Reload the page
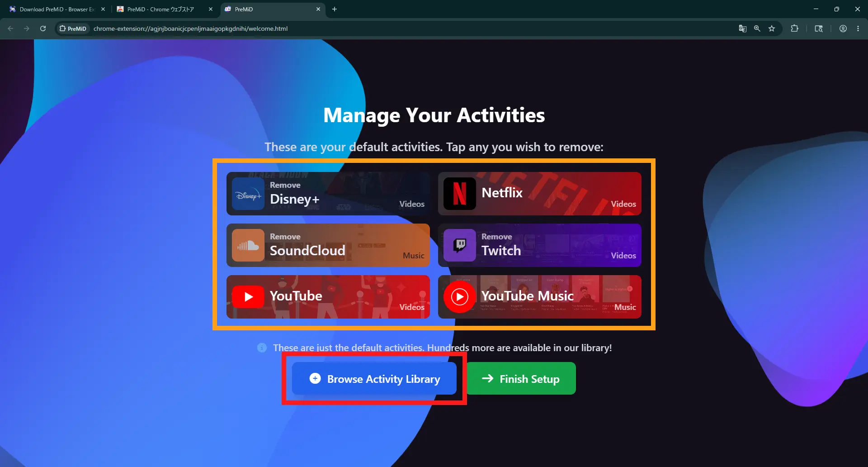Screen dimensions: 868x467 pyautogui.click(x=43, y=29)
